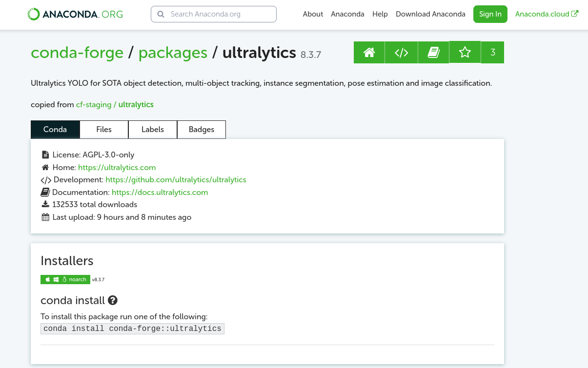Click the Last upload time text
This screenshot has width=588, height=368.
[x=122, y=217]
